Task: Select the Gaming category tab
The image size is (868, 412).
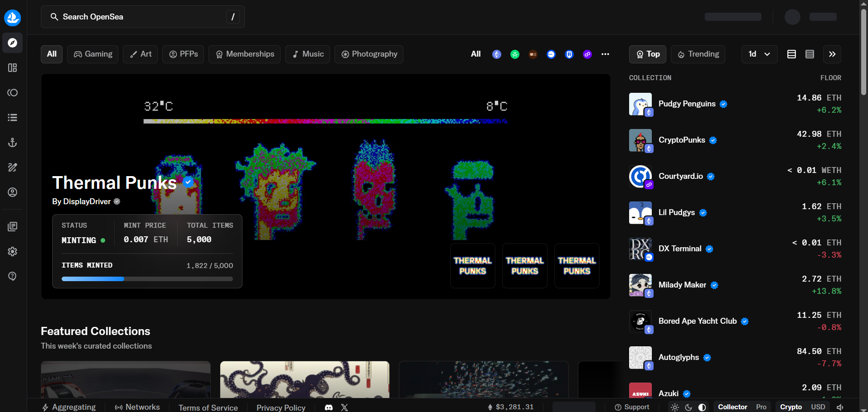Action: [x=93, y=54]
